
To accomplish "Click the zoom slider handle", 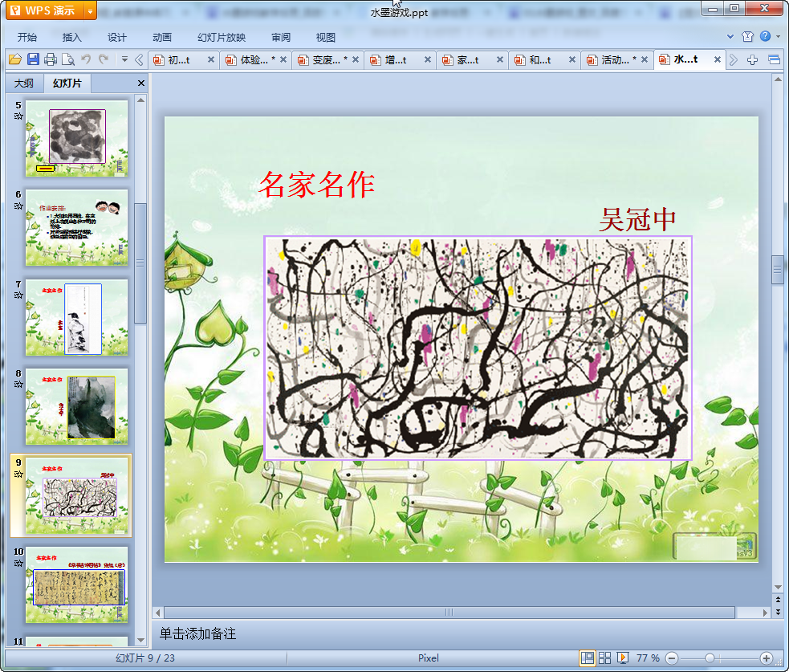I will [710, 658].
